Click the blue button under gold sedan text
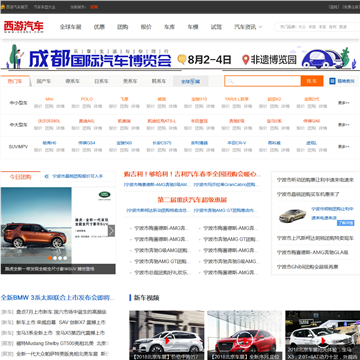The height and width of the screenshot is (360, 360). pos(345,223)
